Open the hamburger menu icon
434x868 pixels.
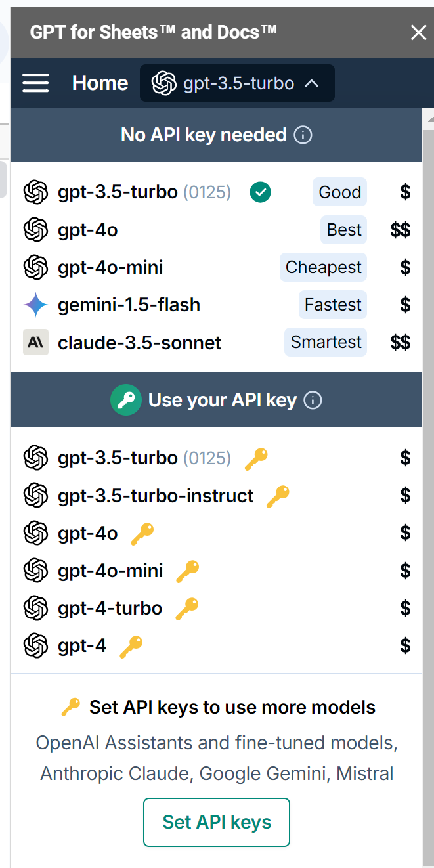35,83
